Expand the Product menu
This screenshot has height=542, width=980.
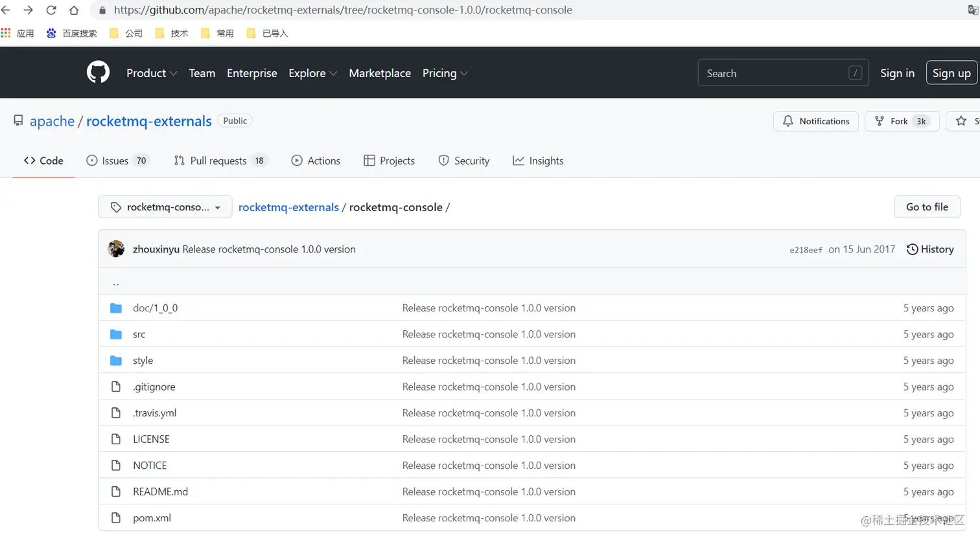(x=152, y=73)
